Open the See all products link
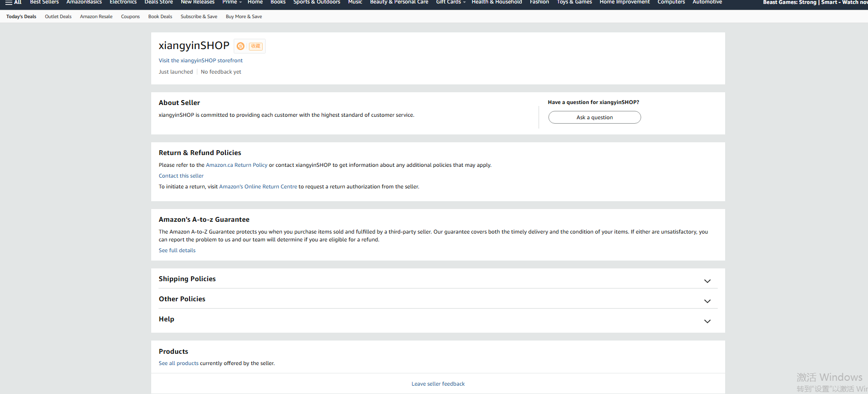868x394 pixels. click(x=179, y=364)
